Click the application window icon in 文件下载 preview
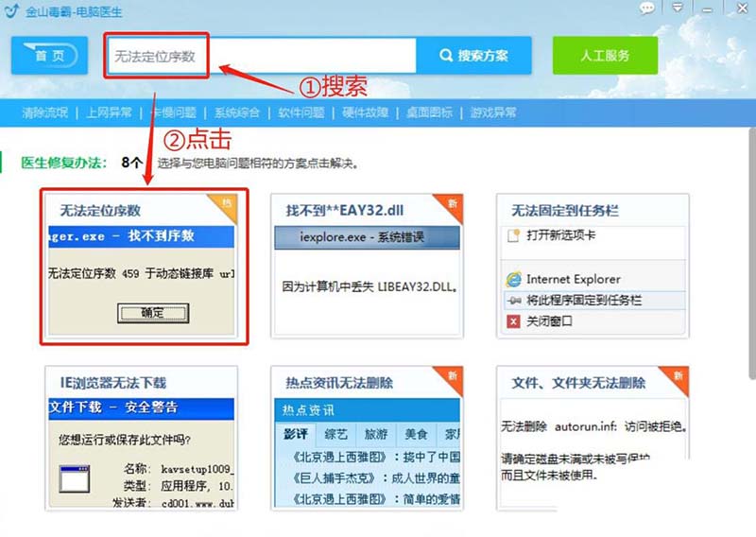 (75, 478)
